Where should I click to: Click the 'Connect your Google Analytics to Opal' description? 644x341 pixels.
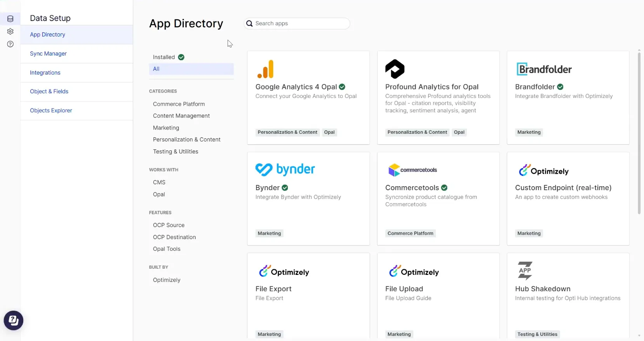click(x=306, y=96)
